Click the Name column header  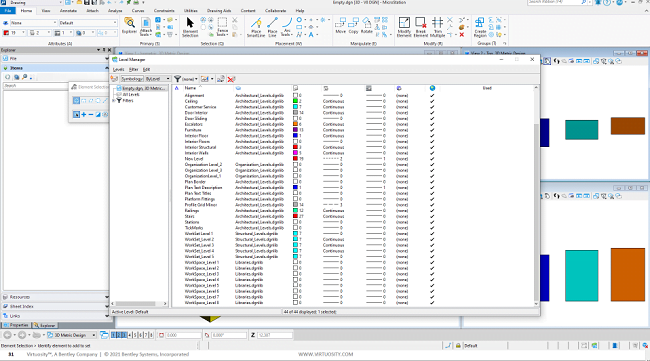click(x=190, y=88)
